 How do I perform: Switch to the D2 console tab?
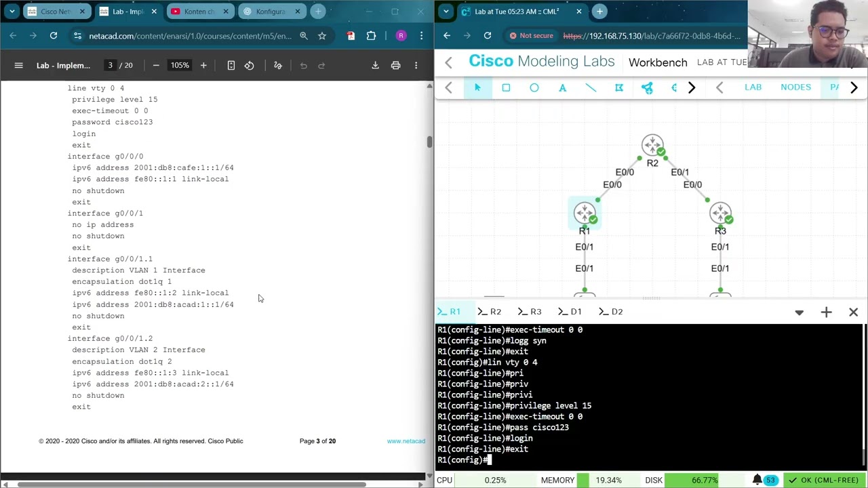pos(610,312)
